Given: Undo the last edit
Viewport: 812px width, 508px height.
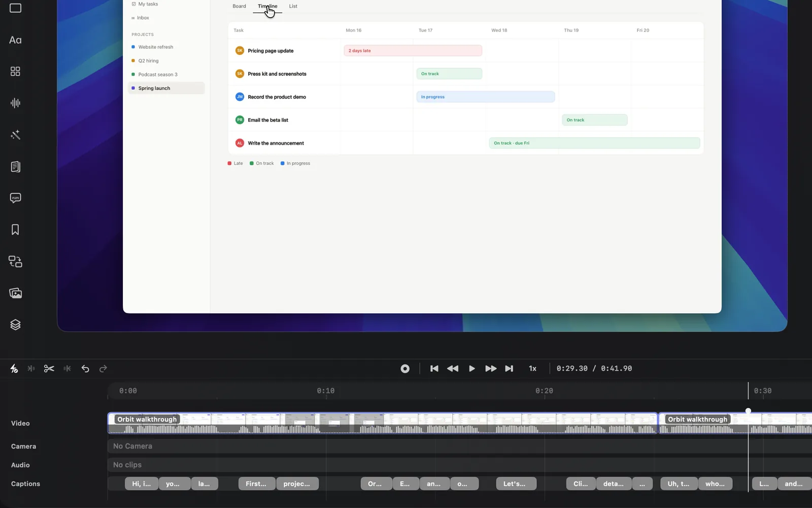Looking at the screenshot, I should (x=85, y=369).
